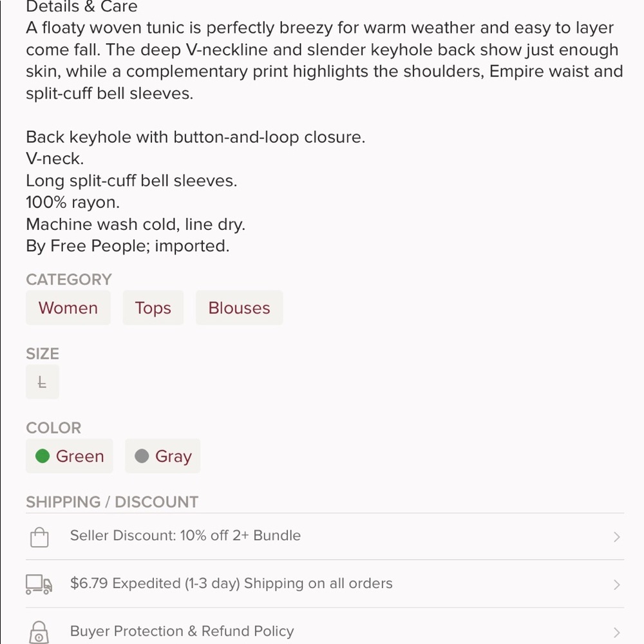Filter by the Green color label
Screen dimensions: 644x644
pyautogui.click(x=80, y=456)
